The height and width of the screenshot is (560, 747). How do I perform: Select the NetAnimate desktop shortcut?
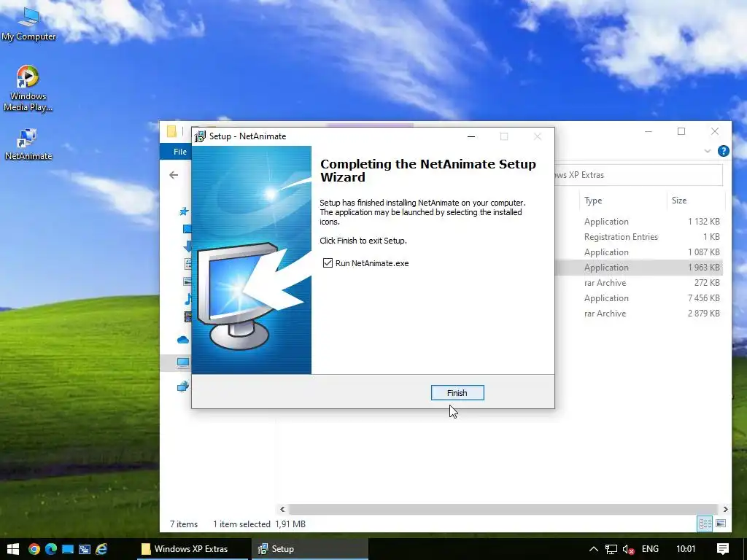coord(28,144)
